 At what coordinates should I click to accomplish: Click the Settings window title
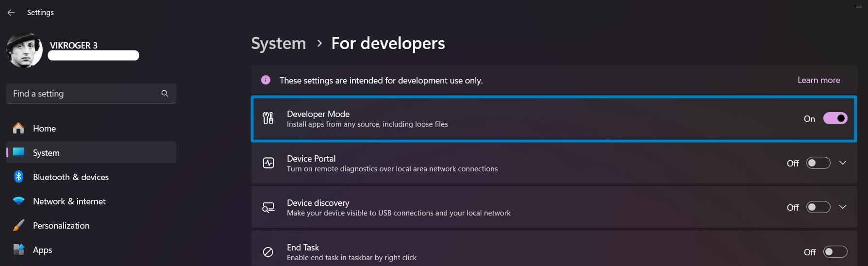pyautogui.click(x=40, y=13)
